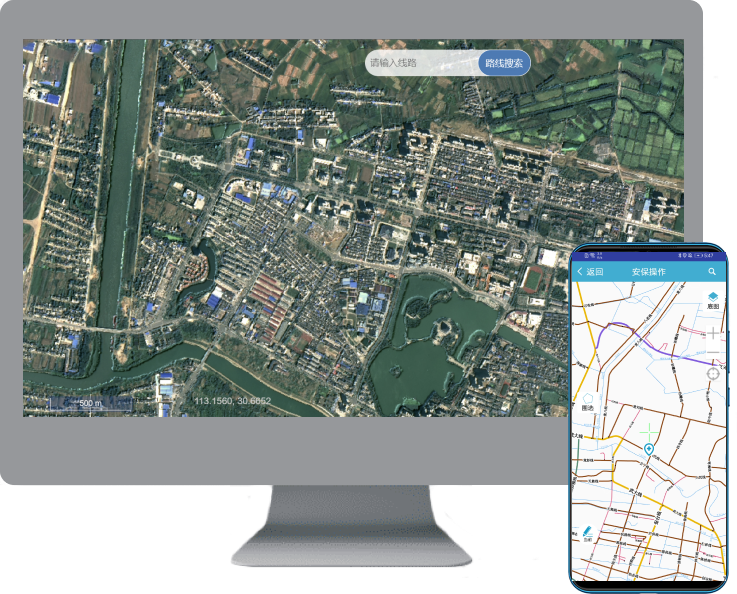The height and width of the screenshot is (594, 737).
Task: Tap the blue pencil draw tool on phone
Action: pyautogui.click(x=588, y=534)
